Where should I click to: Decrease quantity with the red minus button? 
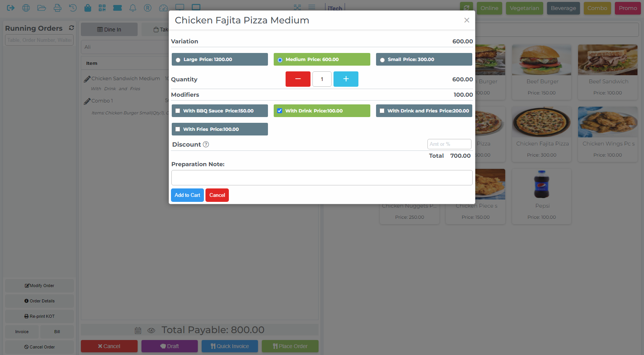[x=298, y=79]
